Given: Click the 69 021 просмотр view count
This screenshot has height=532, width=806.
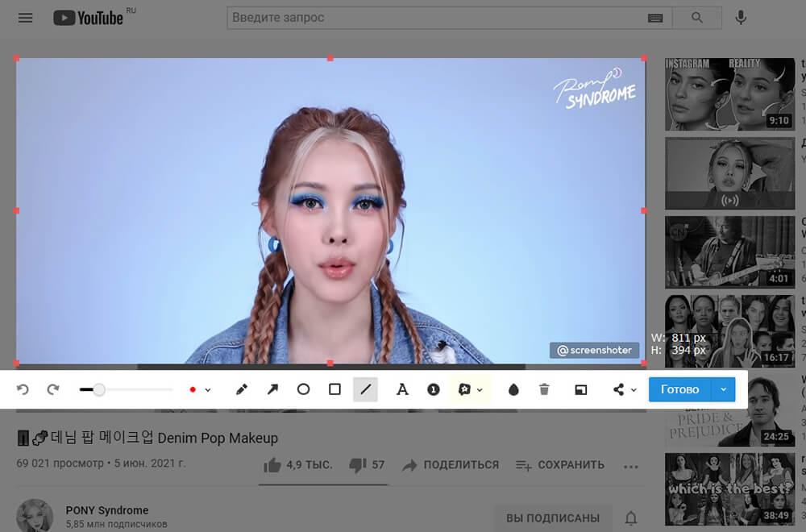Looking at the screenshot, I should [60, 463].
